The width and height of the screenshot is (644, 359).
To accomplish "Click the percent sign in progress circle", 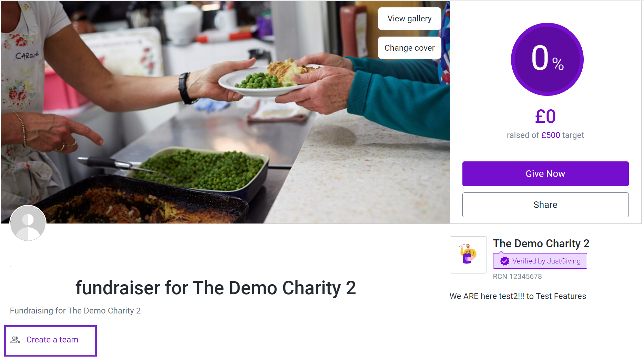I will 558,64.
